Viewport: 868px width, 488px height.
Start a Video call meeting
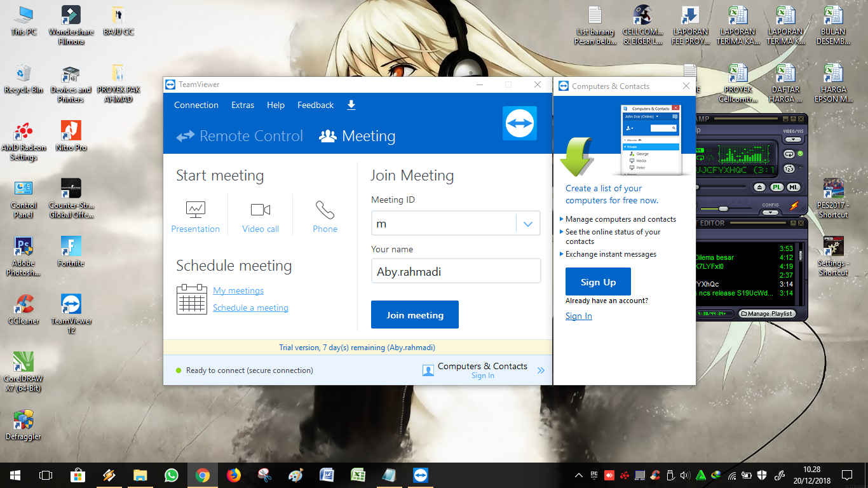click(x=261, y=210)
